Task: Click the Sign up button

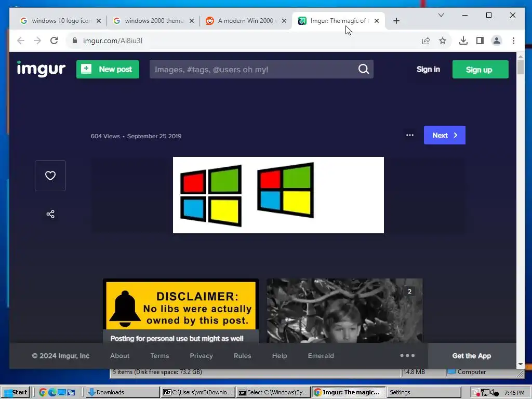Action: pyautogui.click(x=481, y=69)
